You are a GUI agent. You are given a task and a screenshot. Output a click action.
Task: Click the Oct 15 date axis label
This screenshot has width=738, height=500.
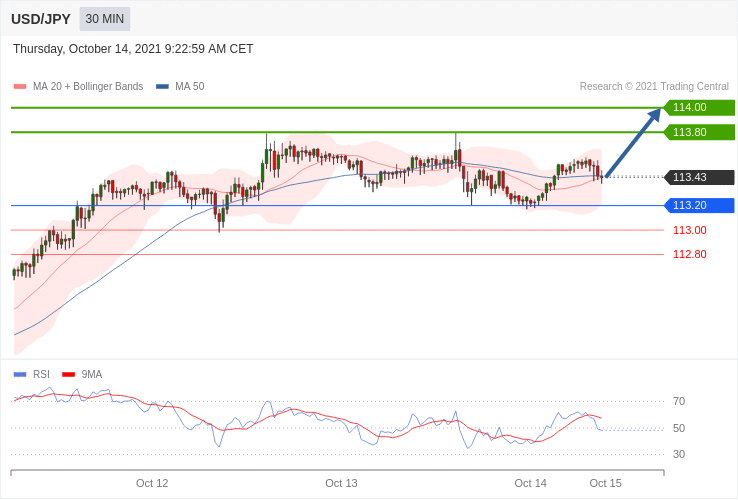pyautogui.click(x=605, y=484)
